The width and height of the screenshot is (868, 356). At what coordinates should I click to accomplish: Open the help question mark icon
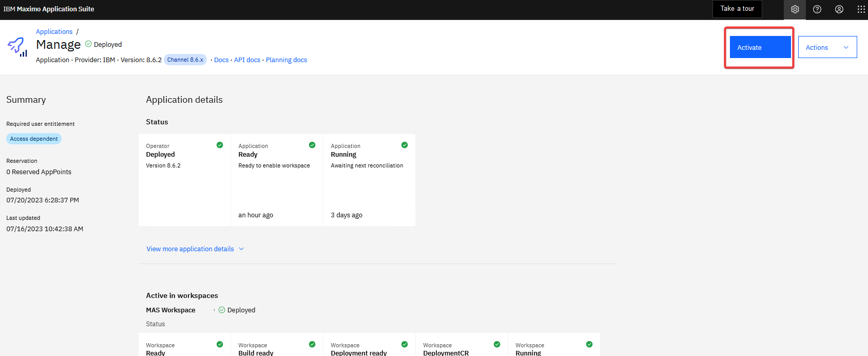pos(817,9)
